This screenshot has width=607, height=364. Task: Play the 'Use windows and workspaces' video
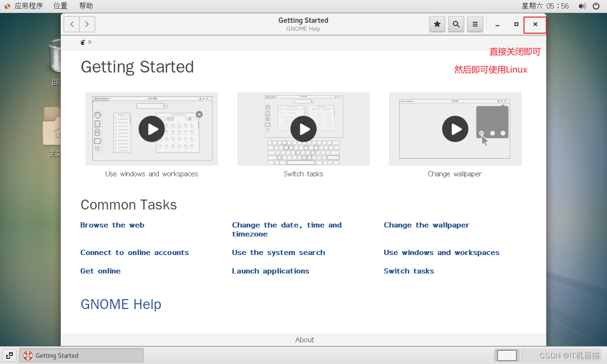coord(152,129)
